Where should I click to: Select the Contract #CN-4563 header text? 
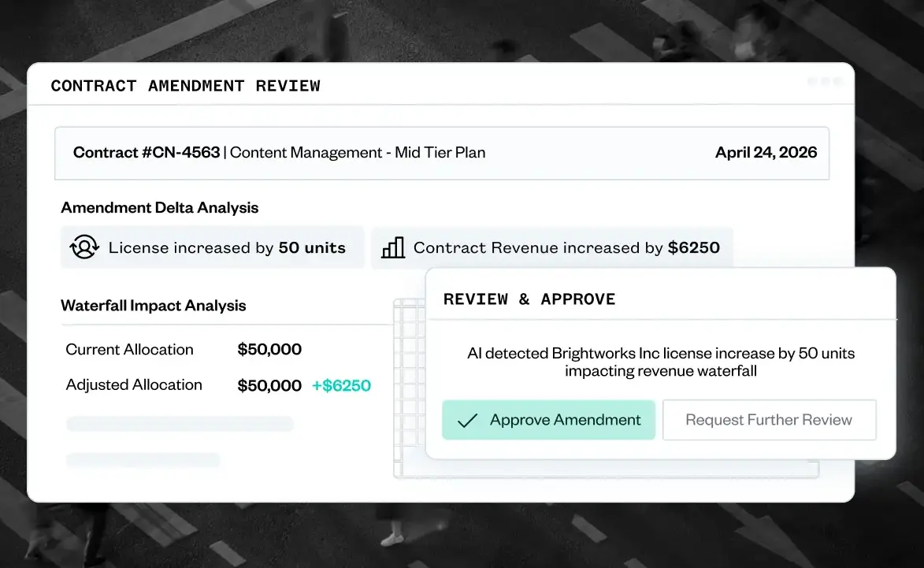(x=147, y=152)
